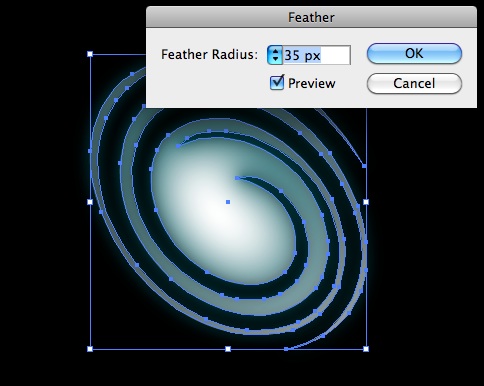The height and width of the screenshot is (386, 484).
Task: Select the top-left bounding box handle
Action: 90,54
